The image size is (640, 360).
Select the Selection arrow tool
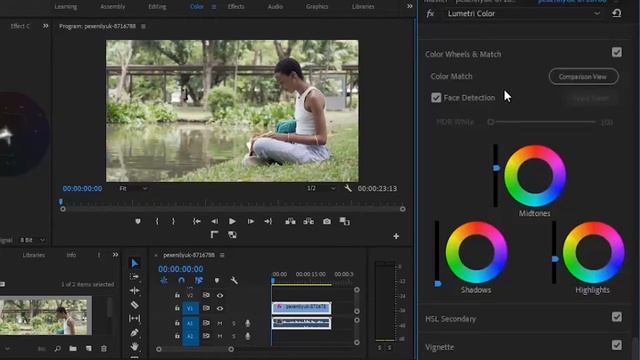pos(135,263)
